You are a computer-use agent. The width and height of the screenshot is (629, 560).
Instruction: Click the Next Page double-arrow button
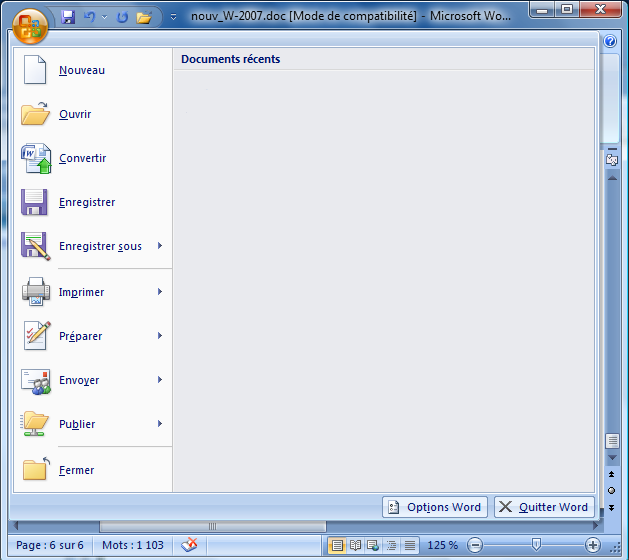[x=611, y=508]
